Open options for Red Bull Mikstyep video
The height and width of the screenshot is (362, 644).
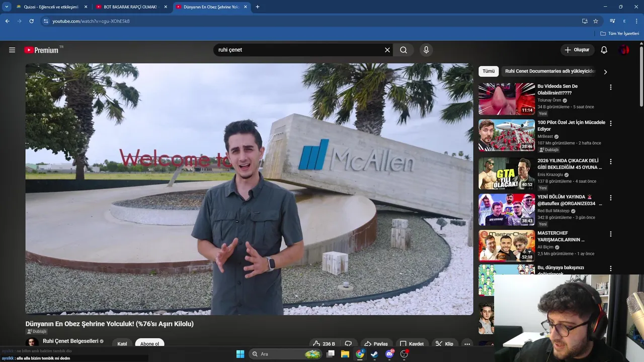611,198
